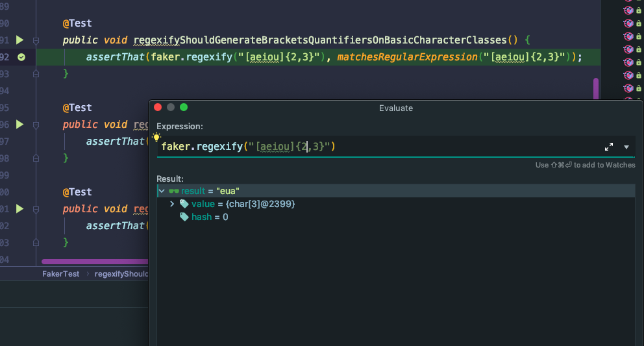Collapse the result = "eua" tree node
Image resolution: width=644 pixels, height=346 pixels.
[x=162, y=191]
